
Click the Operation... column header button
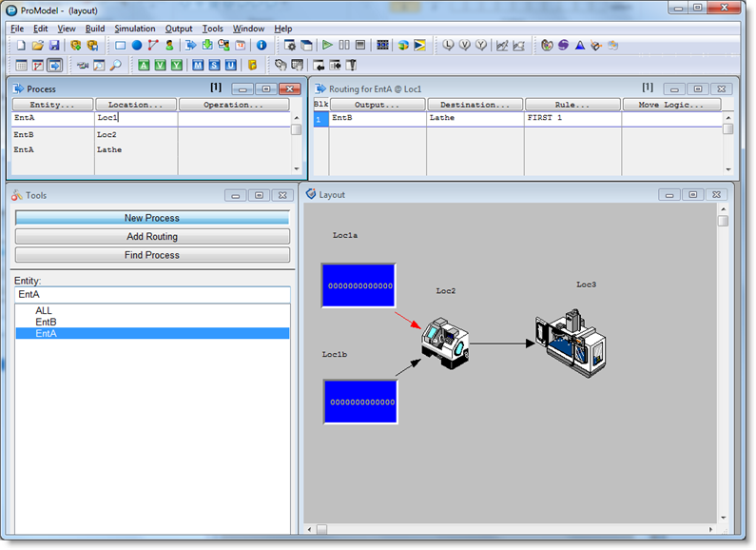pyautogui.click(x=234, y=105)
